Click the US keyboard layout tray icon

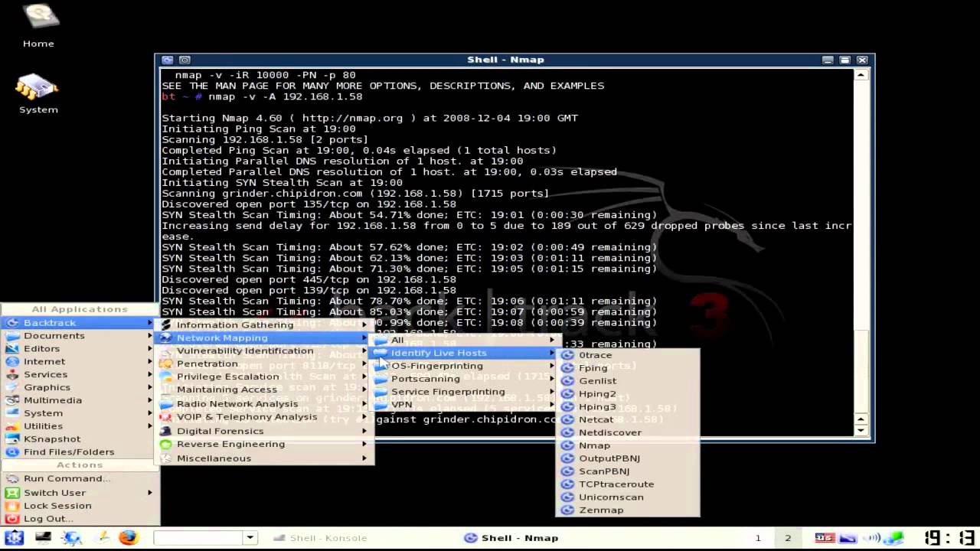click(825, 538)
